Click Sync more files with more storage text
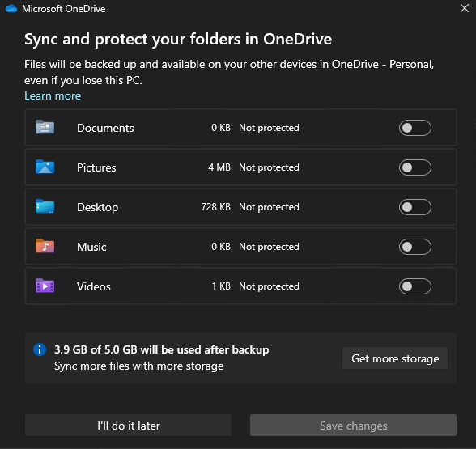 138,366
